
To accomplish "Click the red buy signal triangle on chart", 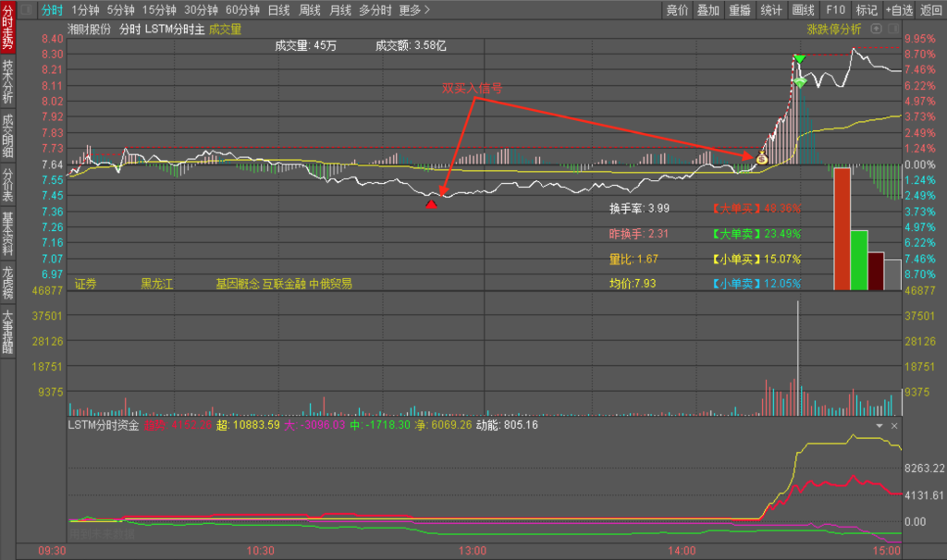I will click(x=431, y=203).
